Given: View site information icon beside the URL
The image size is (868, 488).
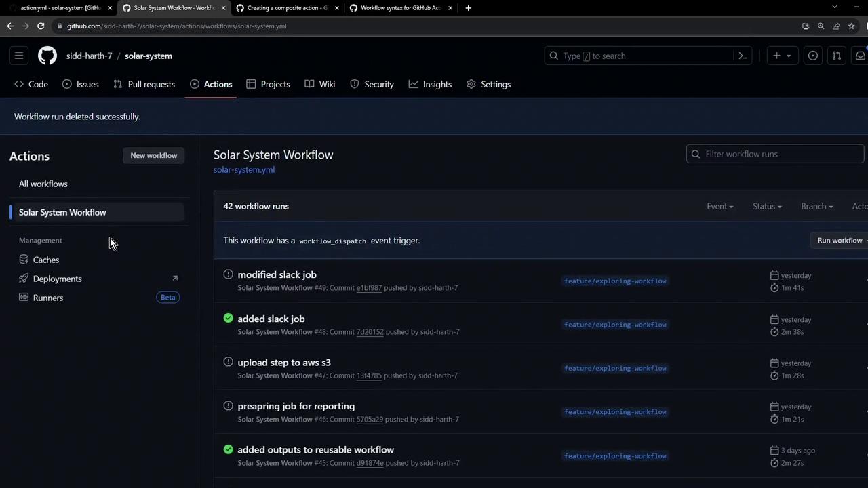Looking at the screenshot, I should (60, 26).
